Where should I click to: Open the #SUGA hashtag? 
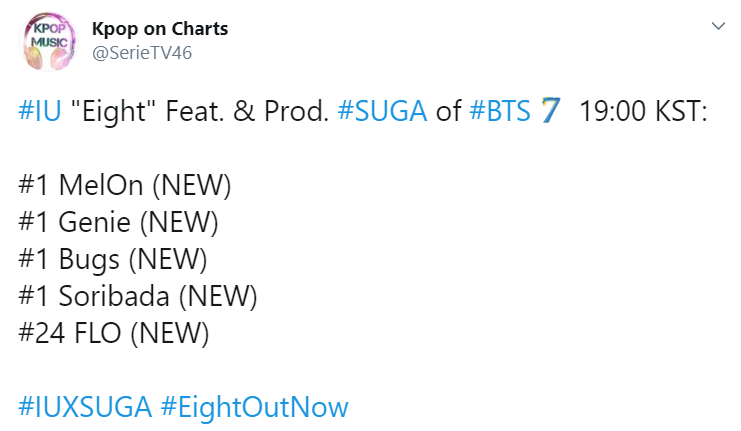coord(383,111)
